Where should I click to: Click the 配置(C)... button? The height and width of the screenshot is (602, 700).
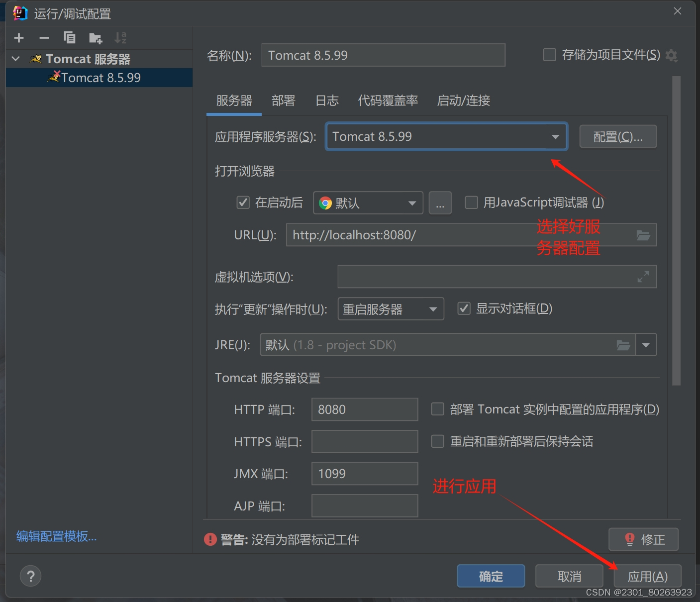click(618, 136)
